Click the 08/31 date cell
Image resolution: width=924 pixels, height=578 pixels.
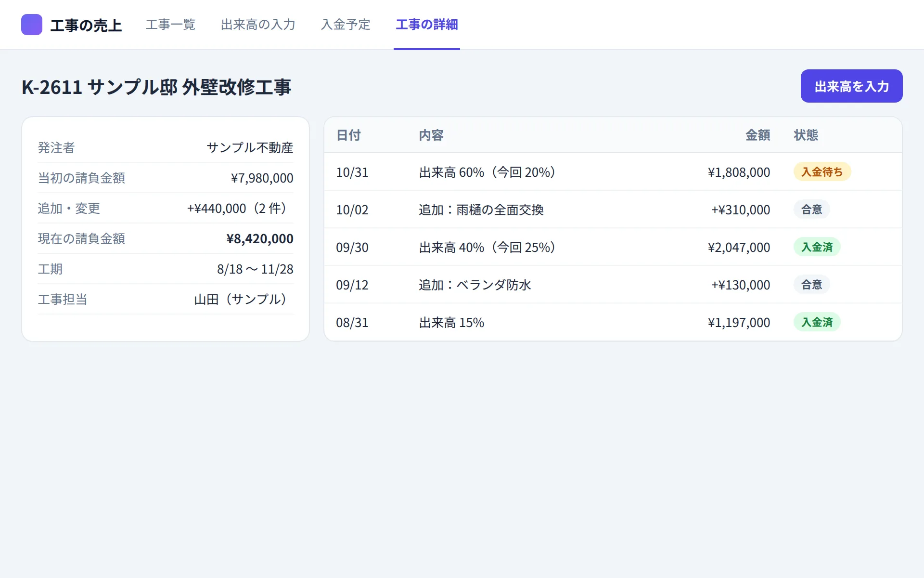coord(352,322)
